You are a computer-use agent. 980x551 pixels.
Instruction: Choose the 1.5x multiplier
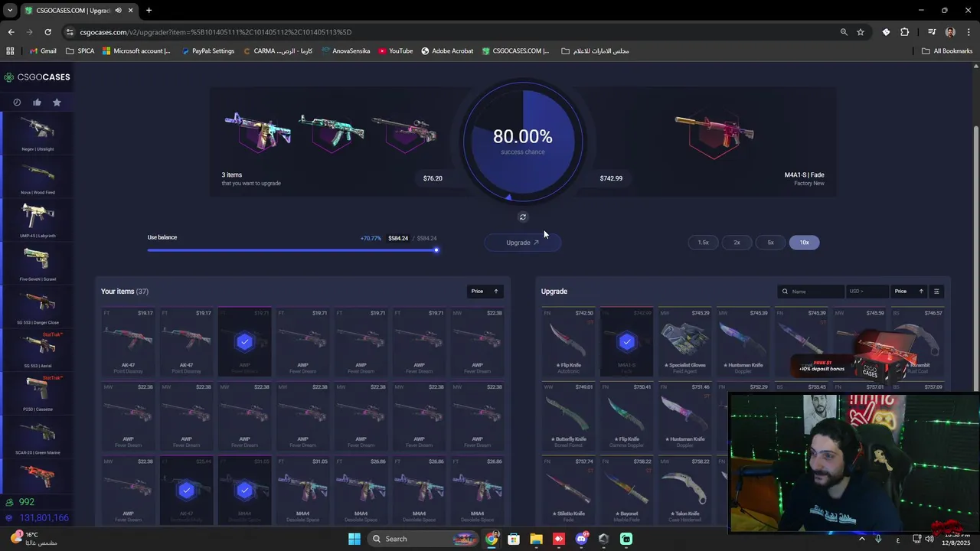tap(703, 243)
